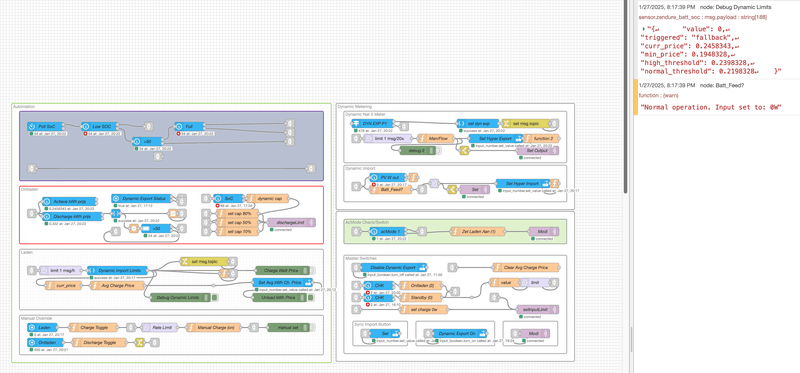Viewport: 800px width, 373px height.
Task: Select the Poll SoC node
Action: pos(45,126)
